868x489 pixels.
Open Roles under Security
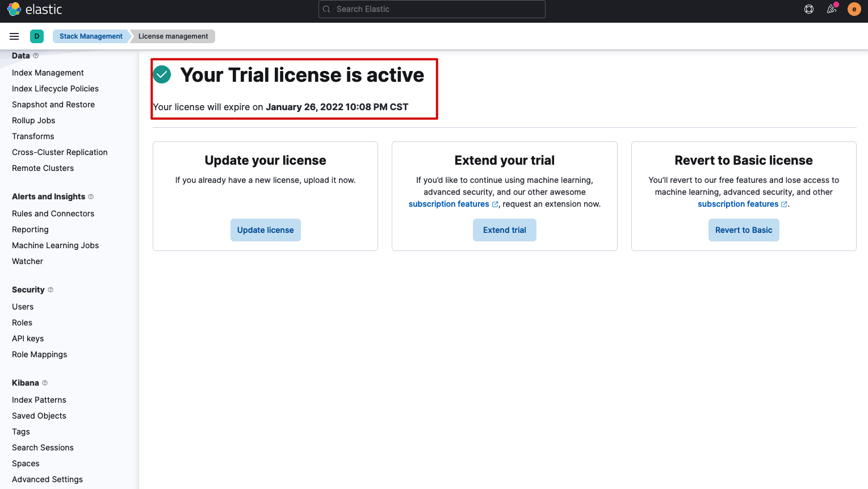click(22, 323)
